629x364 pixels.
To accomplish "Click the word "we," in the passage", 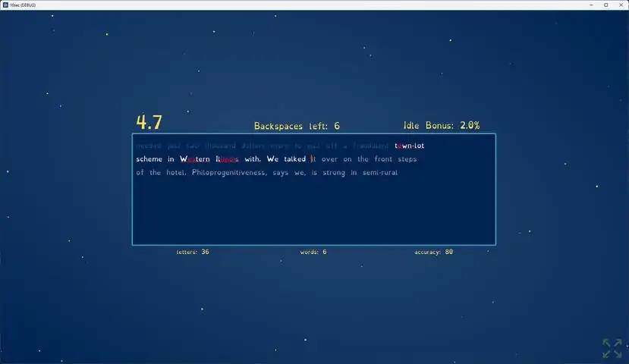I will (x=300, y=173).
